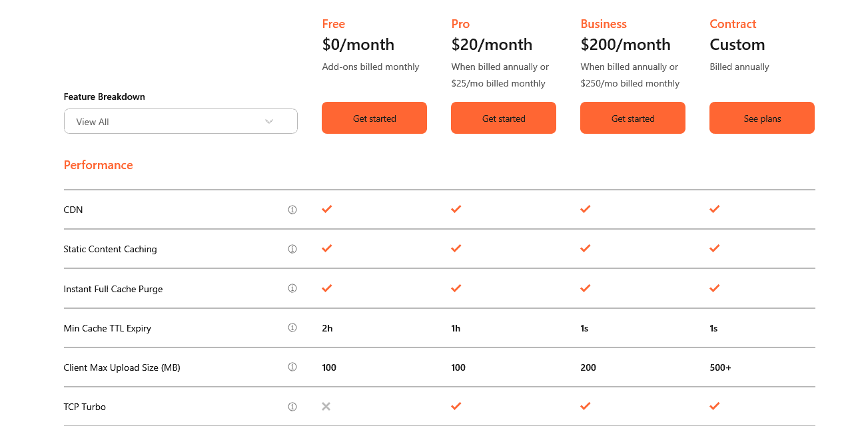Select the Free plan column header
Screen dimensions: 868x426
click(x=333, y=23)
